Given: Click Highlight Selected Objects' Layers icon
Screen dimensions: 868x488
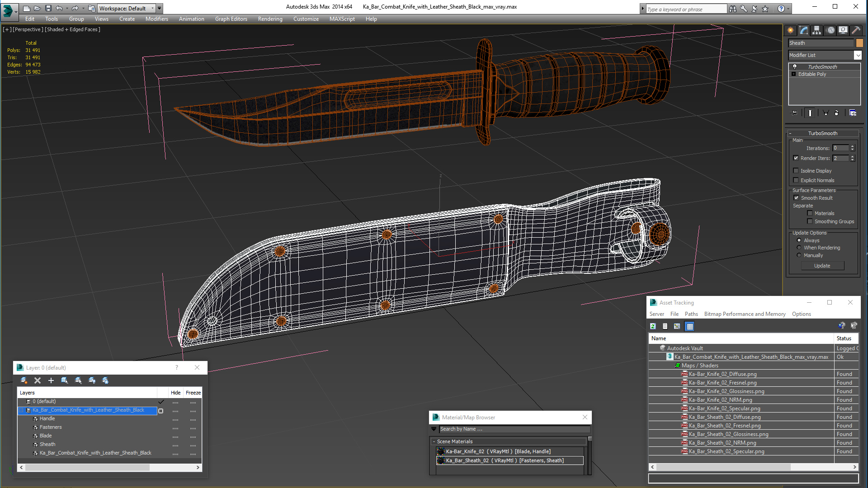Looking at the screenshot, I should pos(78,380).
